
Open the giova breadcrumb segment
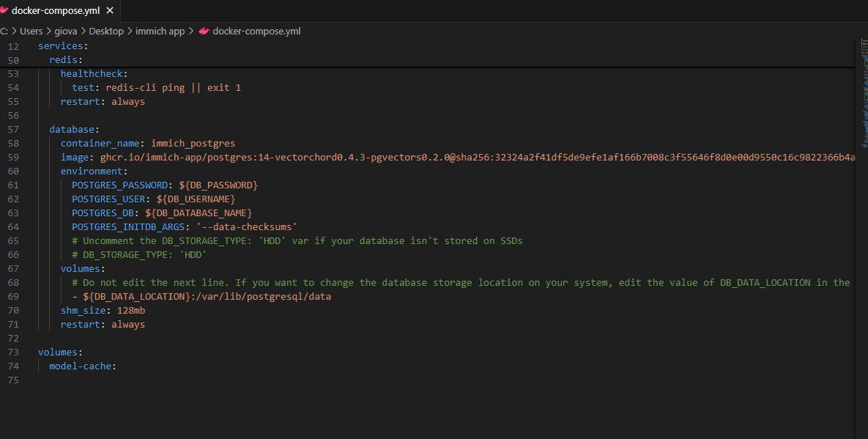(x=66, y=31)
